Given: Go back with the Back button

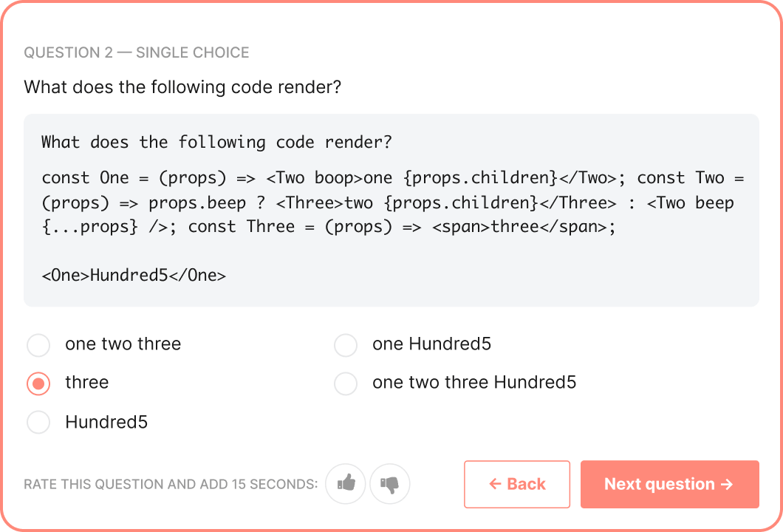Looking at the screenshot, I should (517, 484).
